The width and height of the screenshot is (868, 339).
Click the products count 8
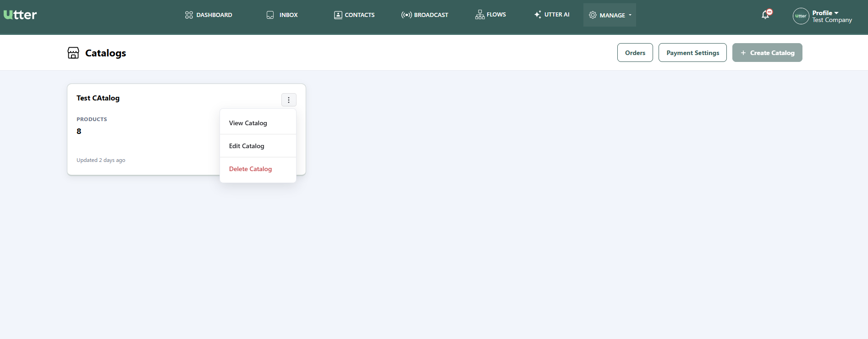(x=79, y=131)
